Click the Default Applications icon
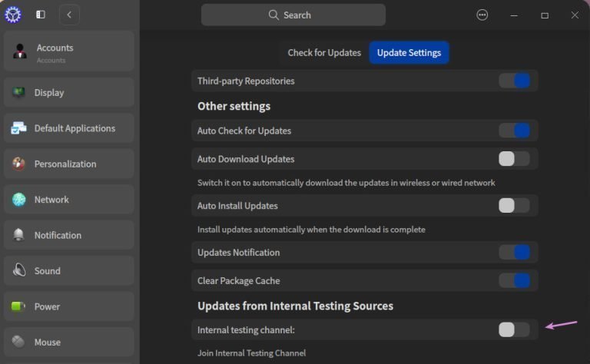This screenshot has width=590, height=364. coord(18,127)
